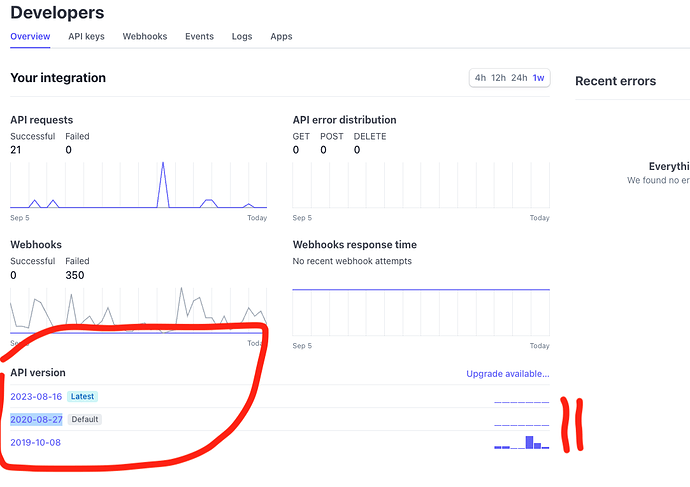The image size is (690, 487).
Task: Open the Apps tab
Action: 281,37
